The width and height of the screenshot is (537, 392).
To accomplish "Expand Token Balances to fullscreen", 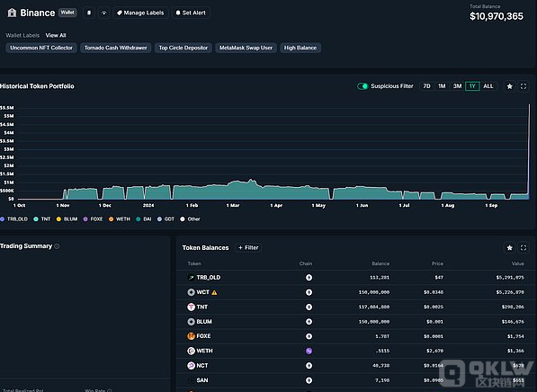I will pyautogui.click(x=524, y=248).
